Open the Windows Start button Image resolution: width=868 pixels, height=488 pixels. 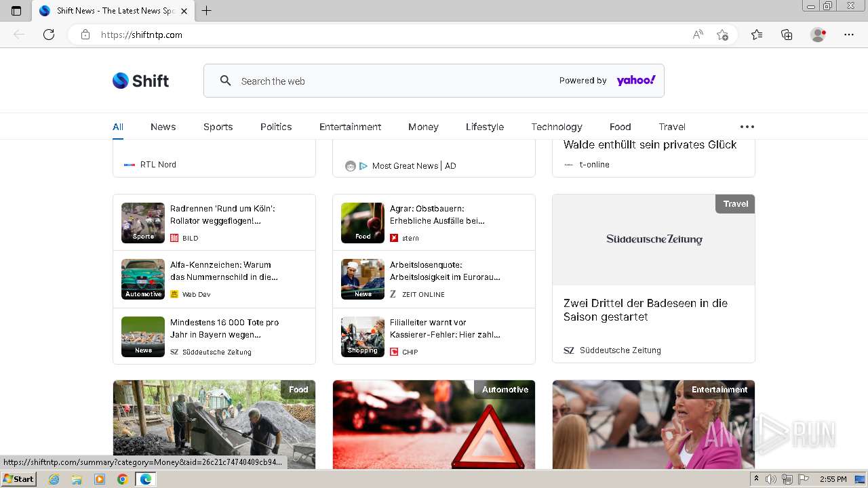18,479
